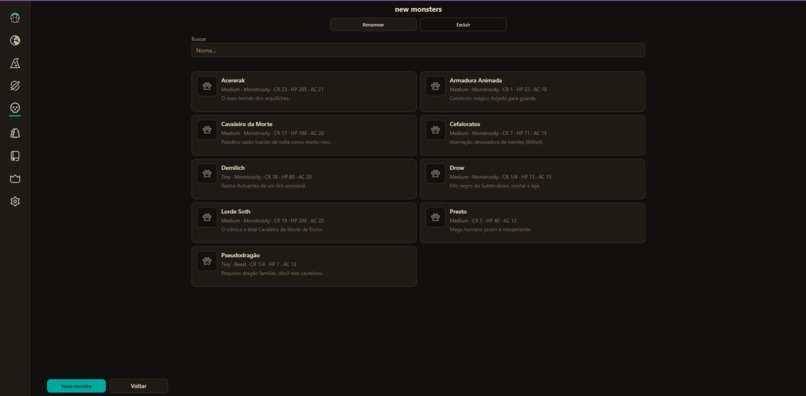806x396 pixels.
Task: Click the paw icon on Pseudodragão card
Action: (x=207, y=261)
